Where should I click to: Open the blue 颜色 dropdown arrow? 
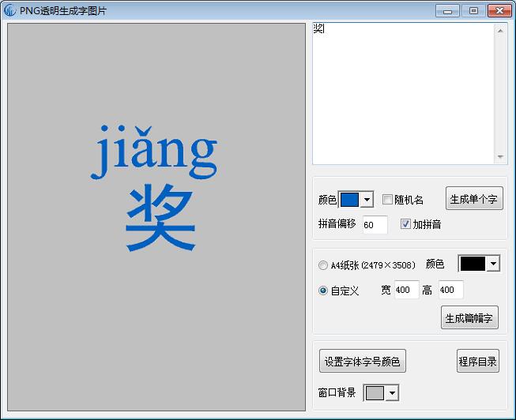pos(367,200)
